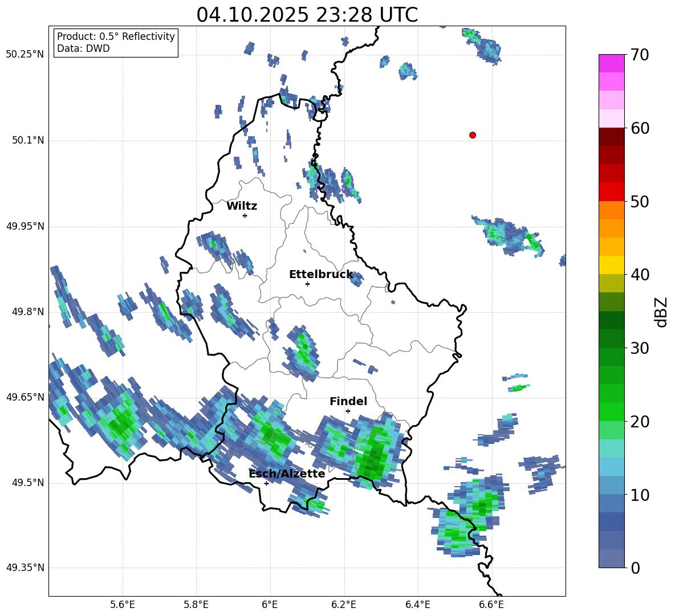Click the magenta top colorbar segment

611,63
